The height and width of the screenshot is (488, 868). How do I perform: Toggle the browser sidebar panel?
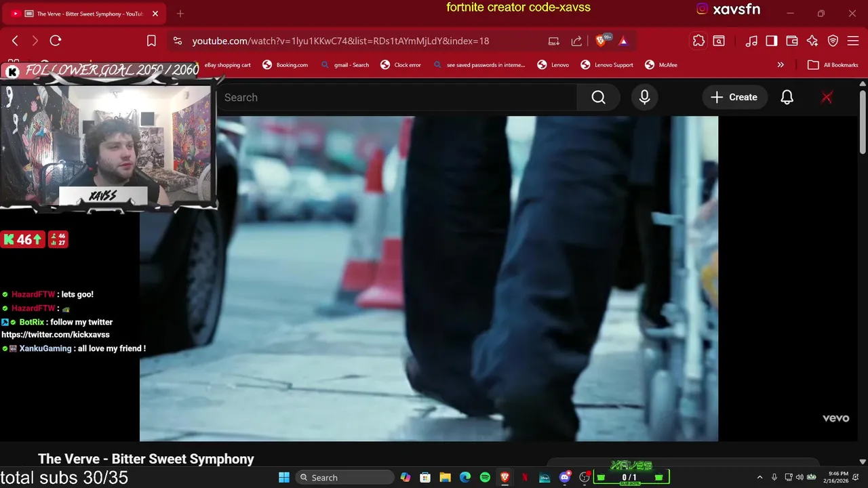tap(772, 41)
